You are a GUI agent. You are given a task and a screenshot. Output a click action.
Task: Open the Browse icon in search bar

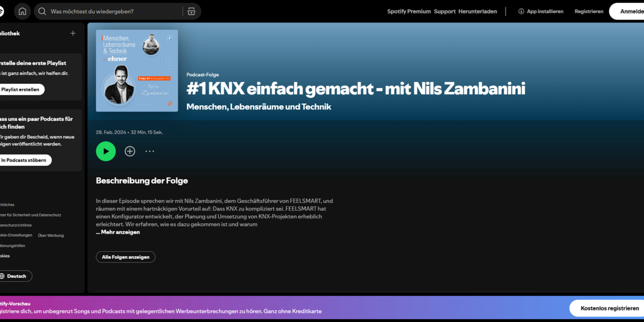(x=192, y=11)
